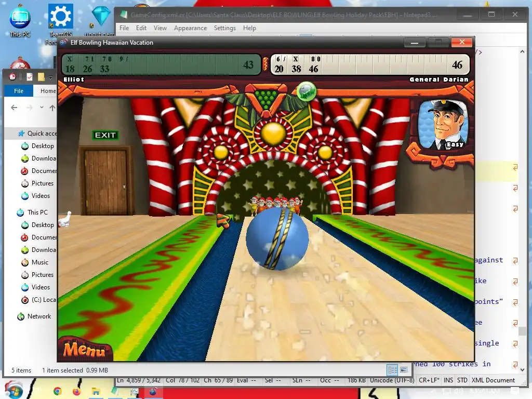Click the EXIT sign above the door
The image size is (532, 399).
coord(105,135)
